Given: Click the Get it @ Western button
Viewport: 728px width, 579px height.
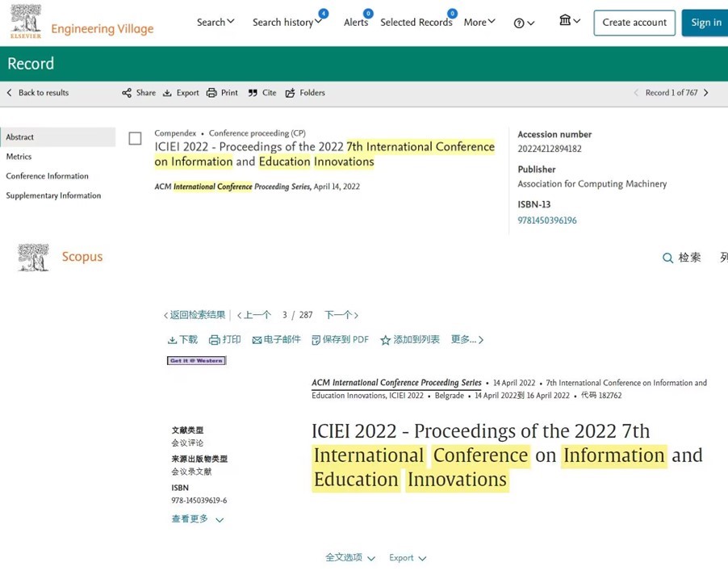Looking at the screenshot, I should tap(196, 361).
